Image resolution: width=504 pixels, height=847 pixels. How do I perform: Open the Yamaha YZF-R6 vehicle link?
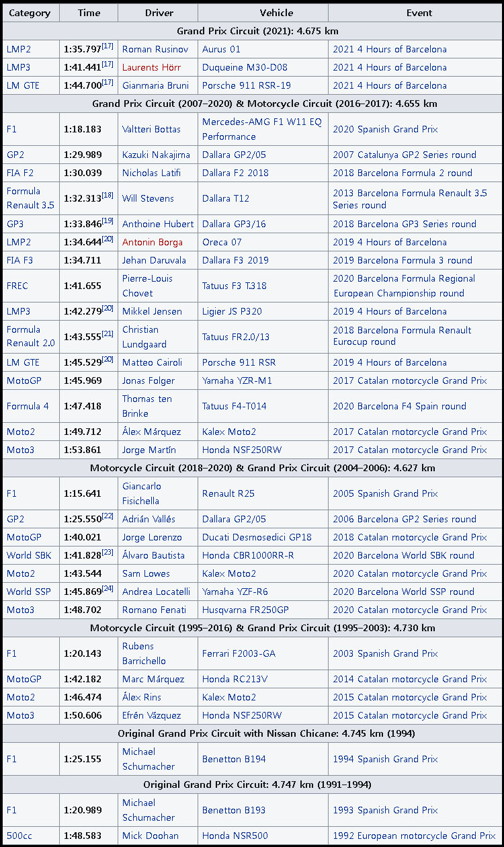236,592
